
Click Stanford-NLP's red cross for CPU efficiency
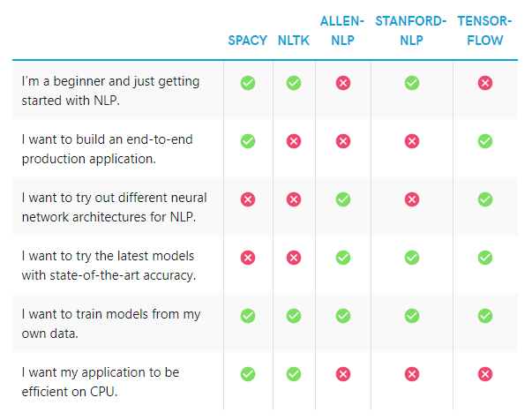coord(411,374)
